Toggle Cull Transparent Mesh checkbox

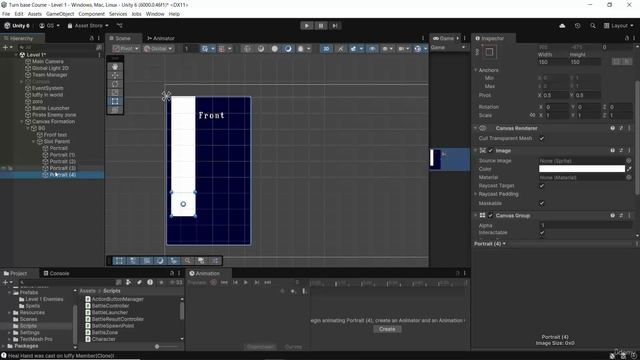pyautogui.click(x=542, y=138)
